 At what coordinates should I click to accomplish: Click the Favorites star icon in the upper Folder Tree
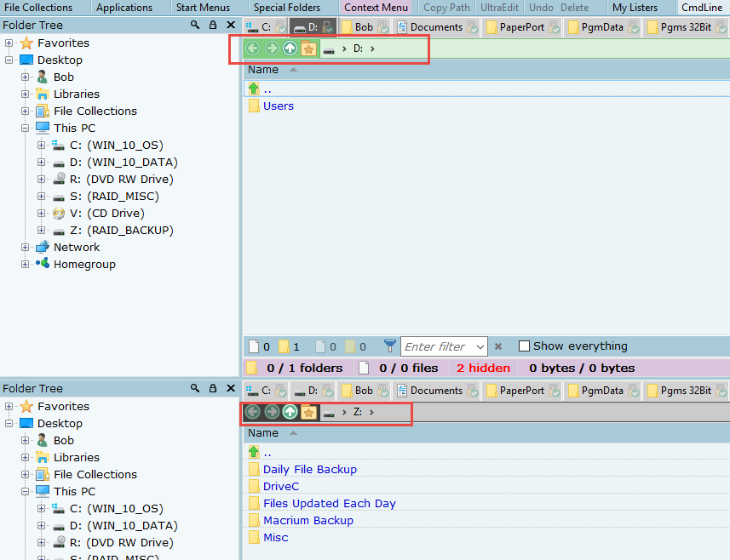[26, 43]
